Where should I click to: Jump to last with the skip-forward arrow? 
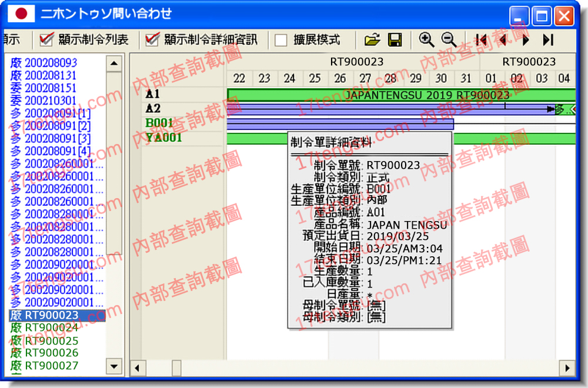[548, 40]
